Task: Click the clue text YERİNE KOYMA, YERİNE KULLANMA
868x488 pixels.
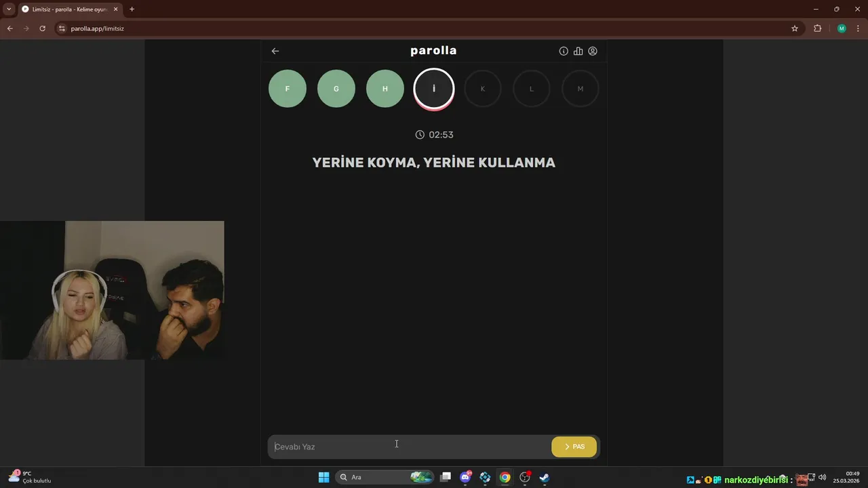Action: tap(434, 163)
